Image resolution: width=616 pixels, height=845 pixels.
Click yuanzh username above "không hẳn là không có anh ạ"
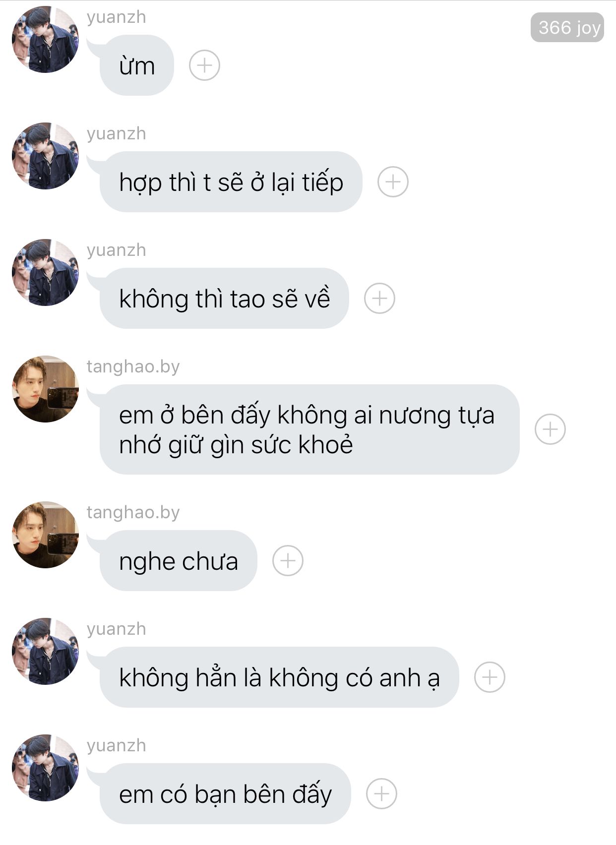(117, 629)
